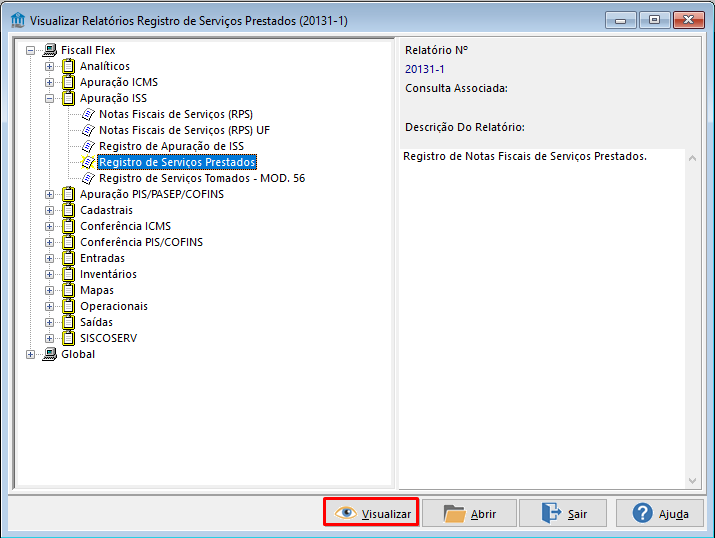Click description text Registro de Notas Fiscais
The width and height of the screenshot is (715, 538).
click(x=525, y=156)
